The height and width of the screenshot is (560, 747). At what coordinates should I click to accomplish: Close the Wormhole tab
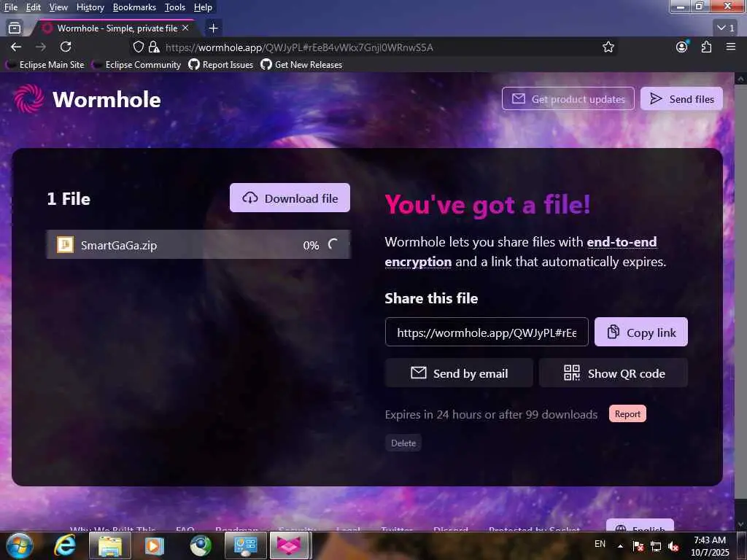[x=185, y=28]
